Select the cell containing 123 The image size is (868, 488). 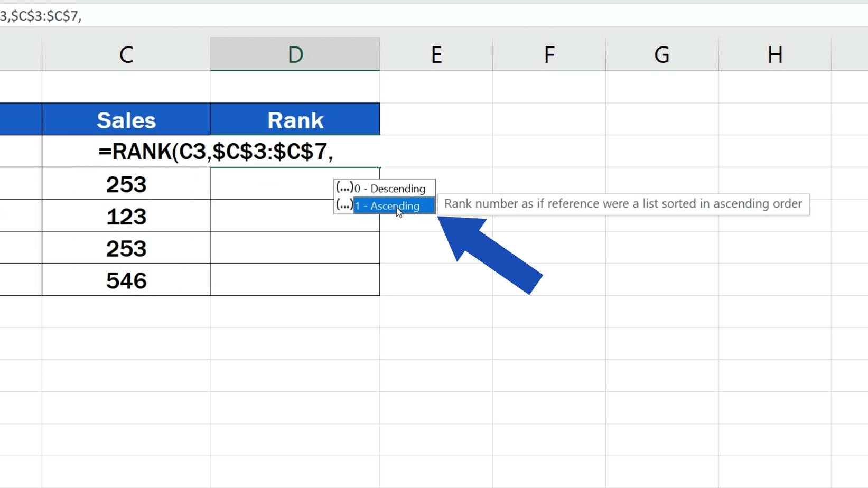tap(126, 216)
